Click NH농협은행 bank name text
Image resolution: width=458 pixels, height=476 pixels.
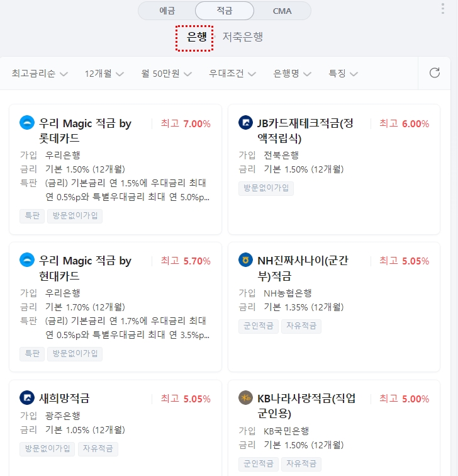288,293
